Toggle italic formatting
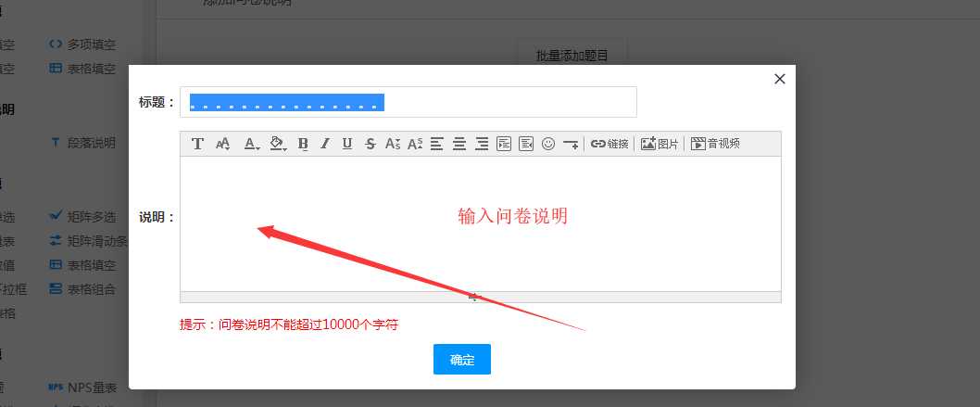This screenshot has width=980, height=407. (325, 144)
